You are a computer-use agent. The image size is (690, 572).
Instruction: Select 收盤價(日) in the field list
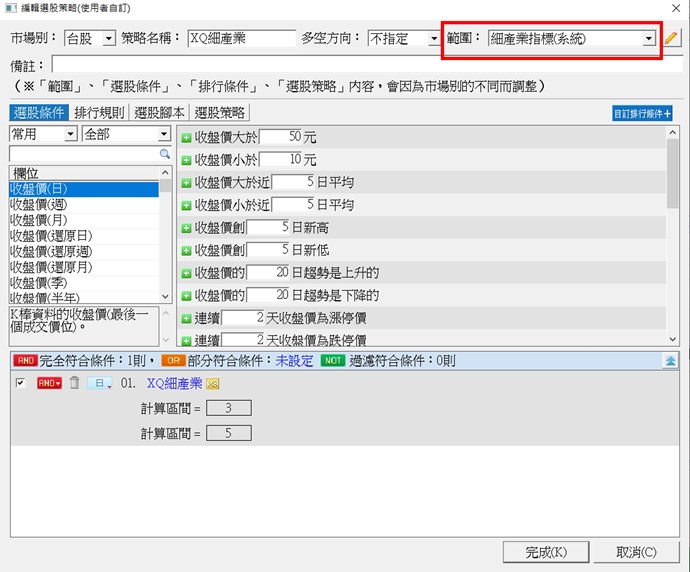[84, 189]
